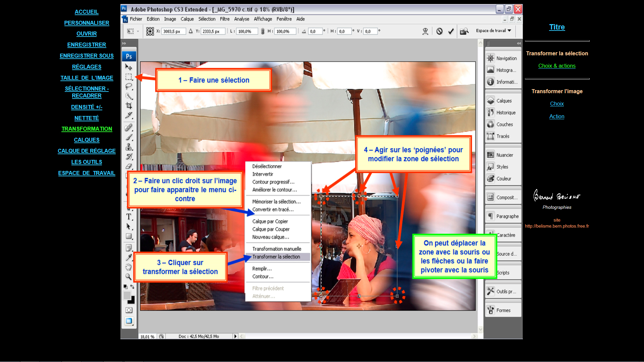Click the 18,01 % zoom field

pos(148,337)
